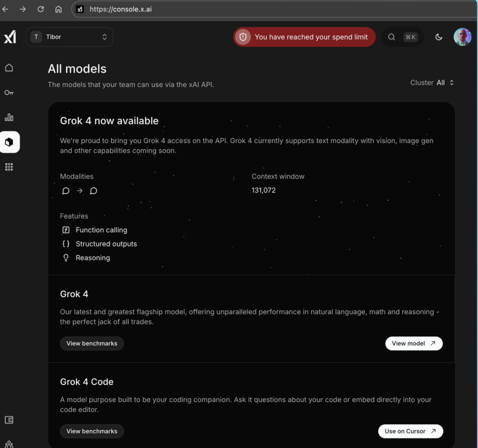Open the Home sidebar icon

(9, 68)
